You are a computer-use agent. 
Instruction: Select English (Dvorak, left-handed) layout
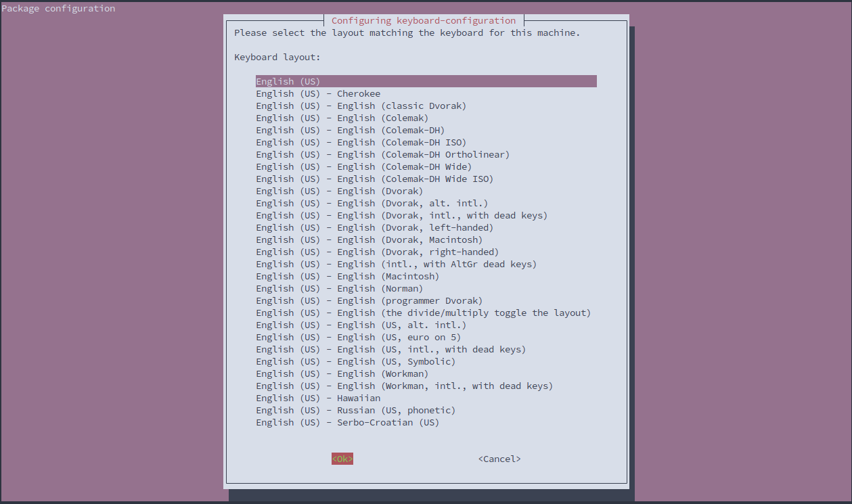click(x=374, y=227)
